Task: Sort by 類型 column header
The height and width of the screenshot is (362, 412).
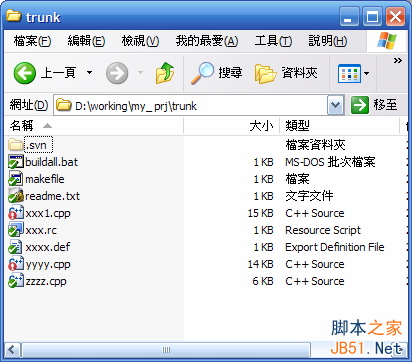Action: point(340,126)
